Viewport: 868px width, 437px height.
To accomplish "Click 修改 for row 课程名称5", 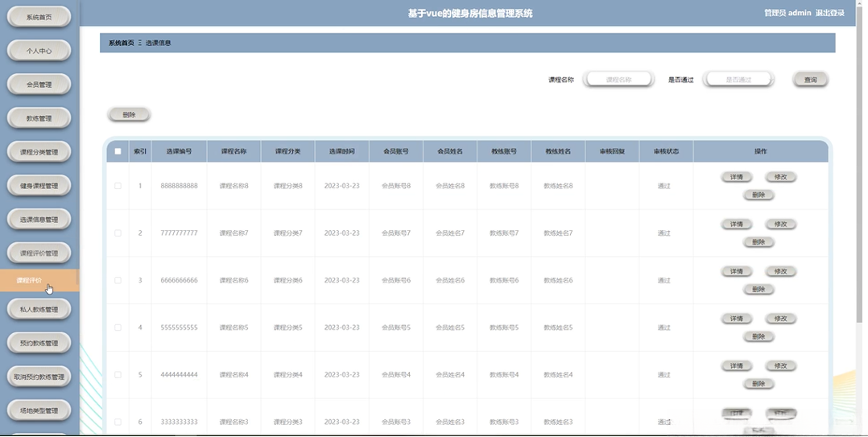I will (x=780, y=319).
